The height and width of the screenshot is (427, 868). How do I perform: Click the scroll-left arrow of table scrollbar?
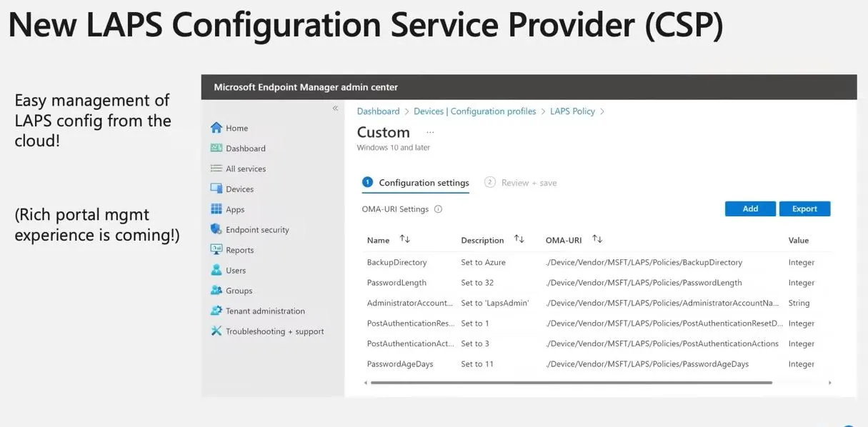click(365, 383)
